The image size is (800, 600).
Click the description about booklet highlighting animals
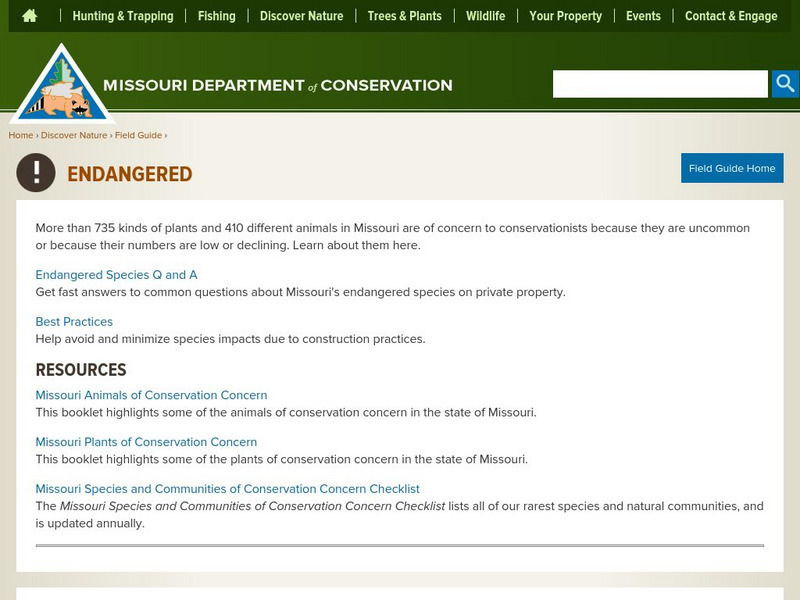(x=286, y=412)
